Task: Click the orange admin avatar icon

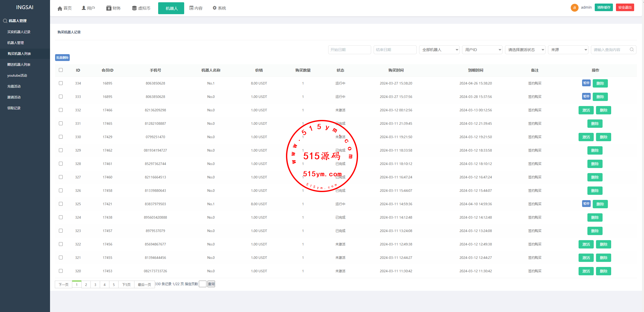Action: click(x=574, y=8)
